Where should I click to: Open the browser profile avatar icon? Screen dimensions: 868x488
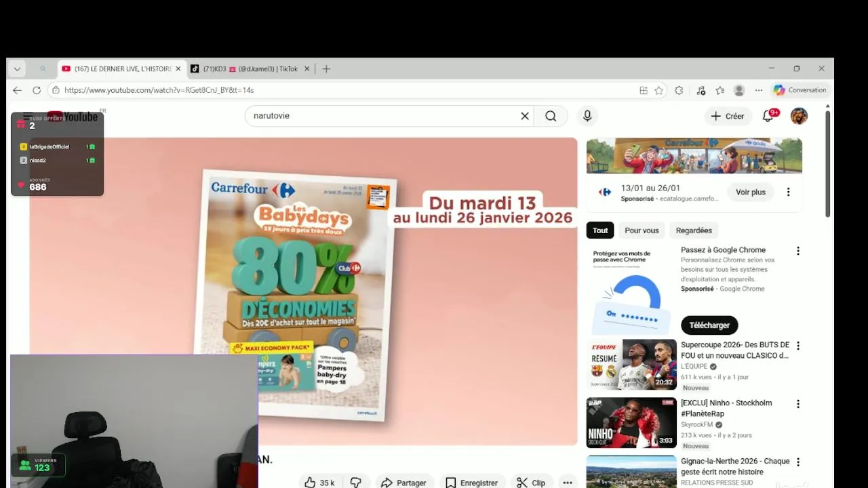coord(739,90)
